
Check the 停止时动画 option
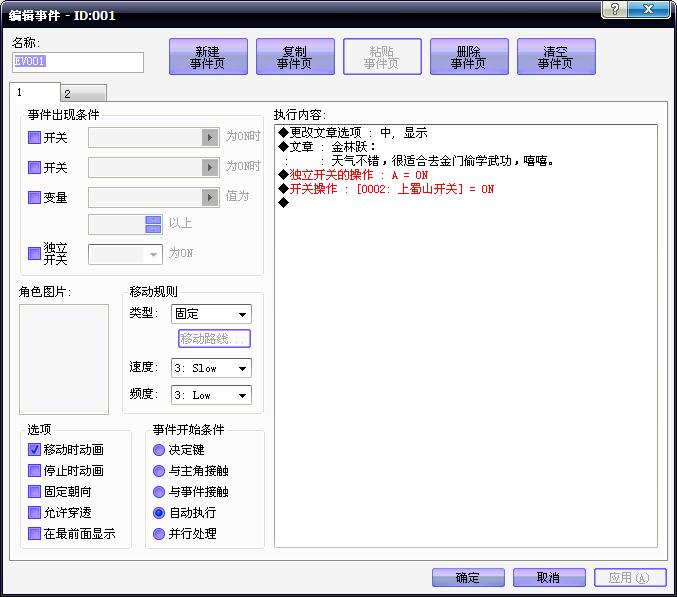[34, 470]
